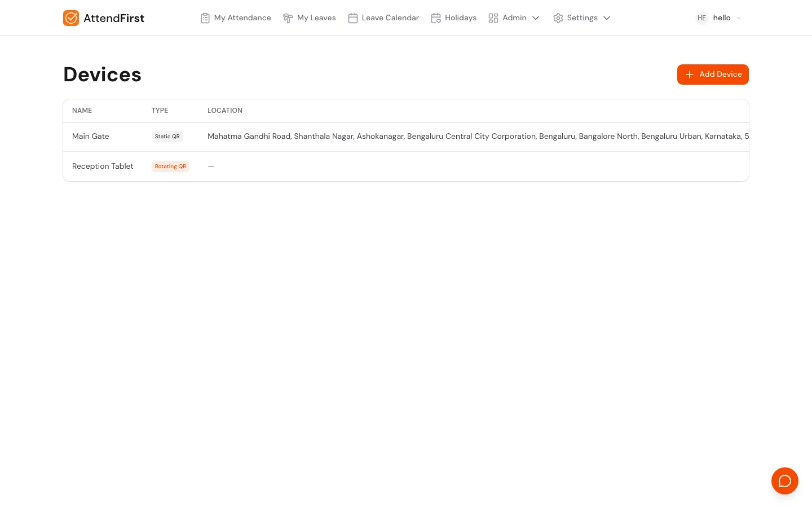
Task: Click the My Attendance clipboard icon
Action: click(x=205, y=18)
